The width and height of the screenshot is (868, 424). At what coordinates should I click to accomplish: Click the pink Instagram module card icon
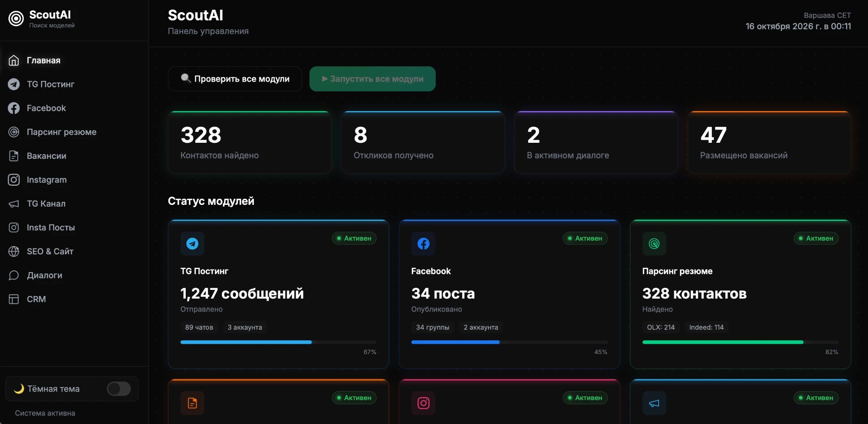423,403
